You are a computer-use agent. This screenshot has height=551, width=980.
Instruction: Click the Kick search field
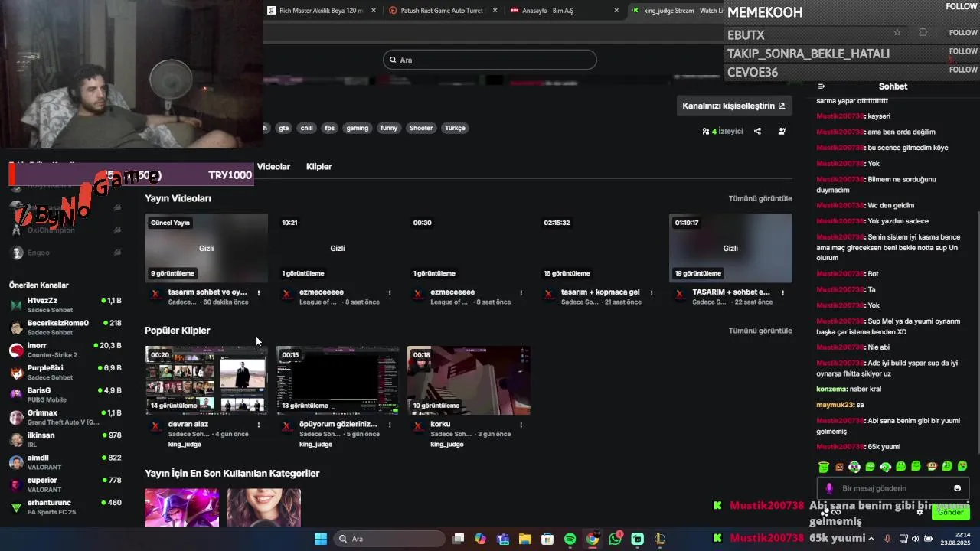click(x=490, y=60)
